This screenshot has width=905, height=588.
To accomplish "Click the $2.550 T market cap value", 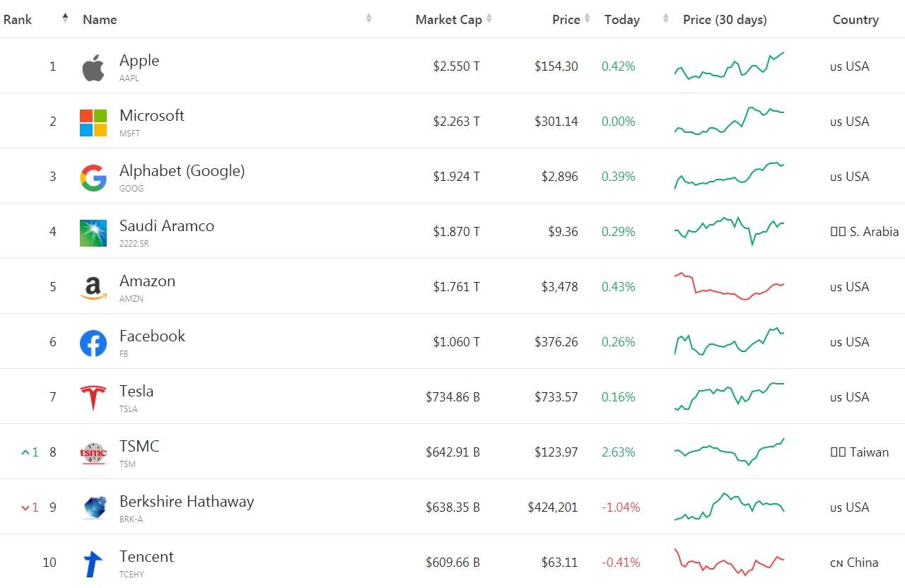I will coord(457,66).
